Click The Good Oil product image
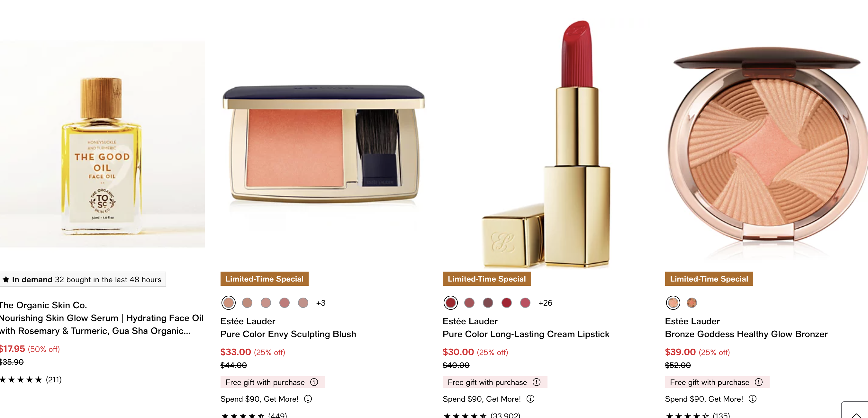 coord(102,145)
